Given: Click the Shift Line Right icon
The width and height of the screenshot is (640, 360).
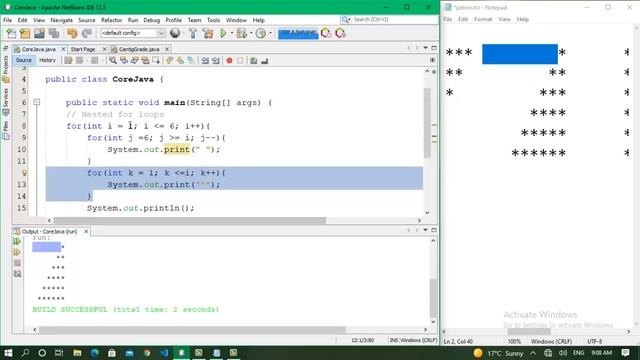Looking at the screenshot, I should 216,60.
